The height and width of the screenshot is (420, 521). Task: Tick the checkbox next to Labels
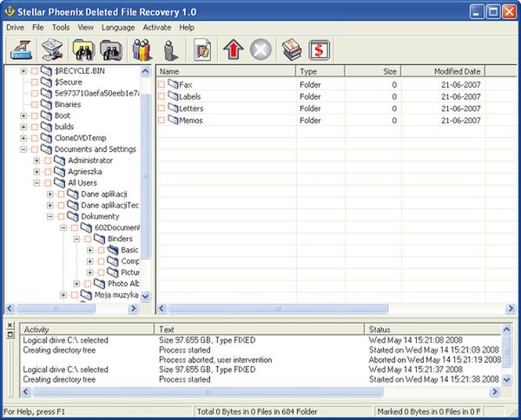click(162, 96)
